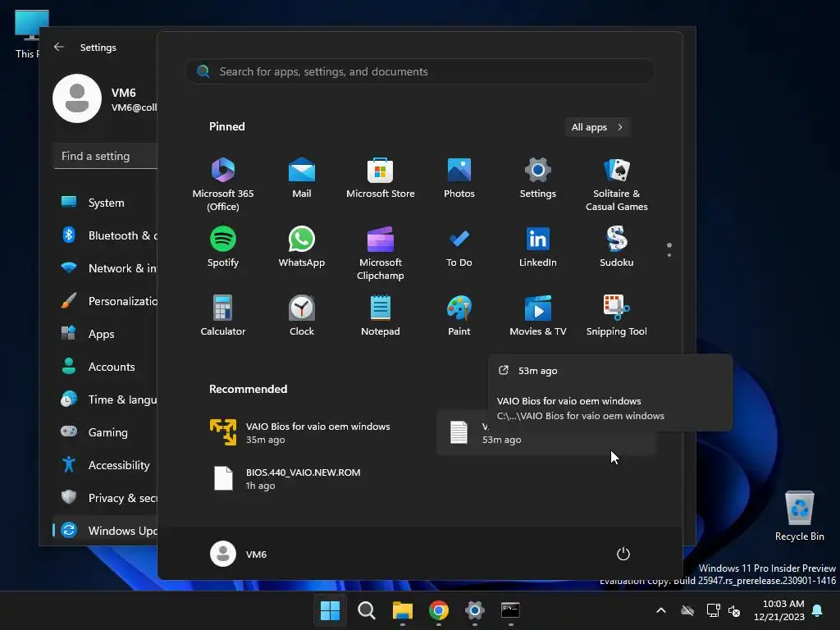The width and height of the screenshot is (840, 630).
Task: Open the Photos app
Action: click(459, 177)
